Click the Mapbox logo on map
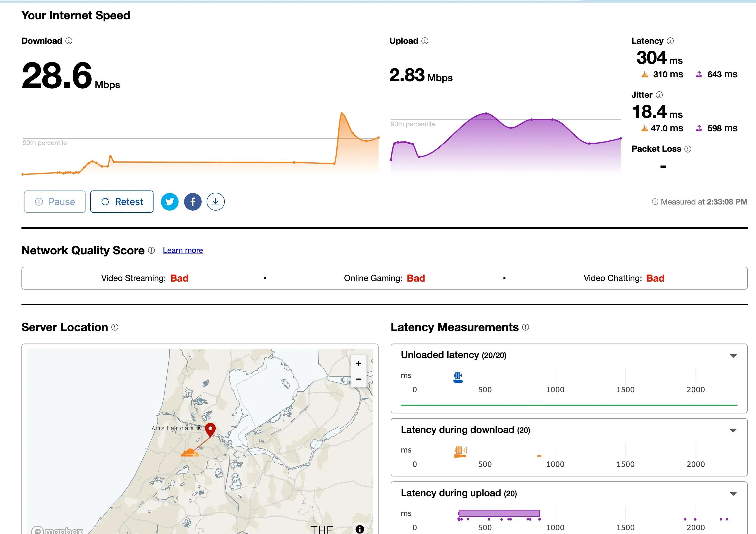756x534 pixels. point(57,530)
